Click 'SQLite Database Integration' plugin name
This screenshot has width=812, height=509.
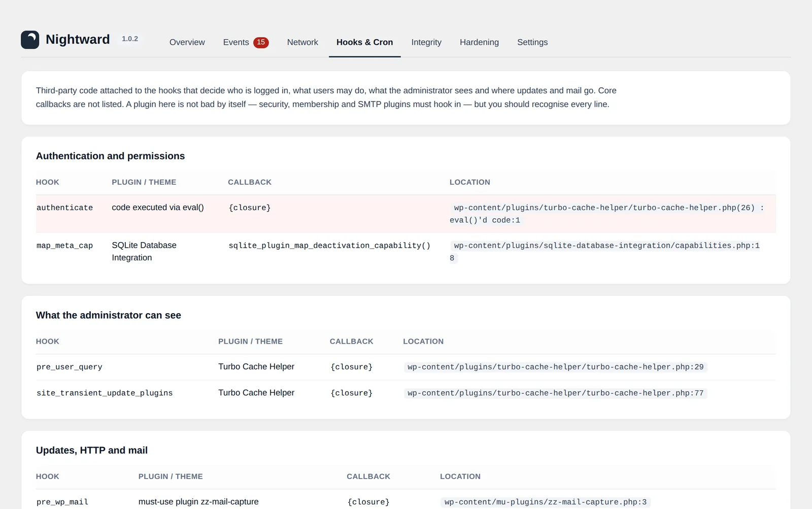click(144, 251)
